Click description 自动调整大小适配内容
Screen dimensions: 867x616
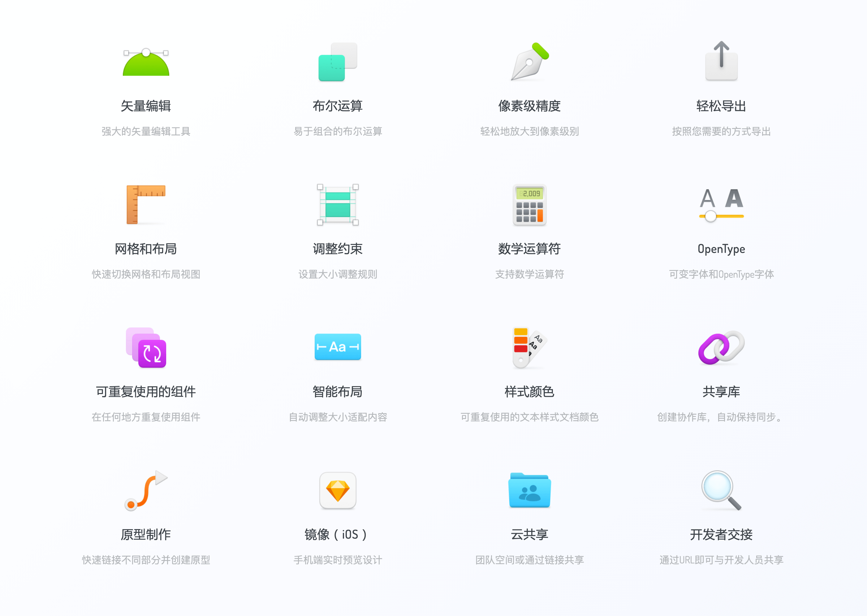tap(338, 417)
